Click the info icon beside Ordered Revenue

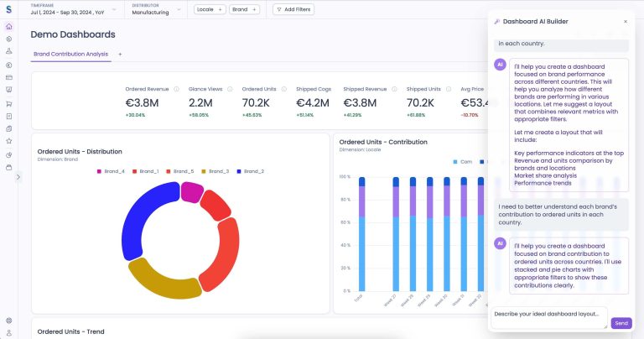[176, 88]
